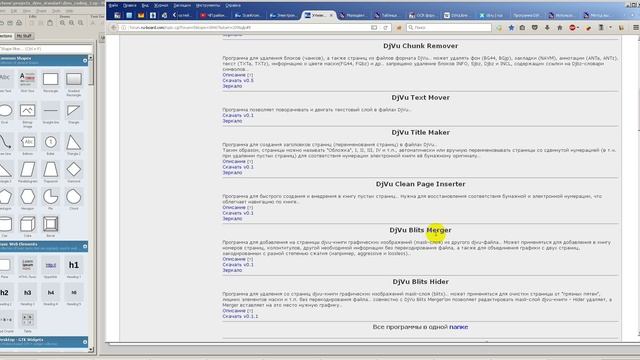Switch to the YouTube Firefox tab
This screenshot has width=640, height=360.
tap(212, 15)
